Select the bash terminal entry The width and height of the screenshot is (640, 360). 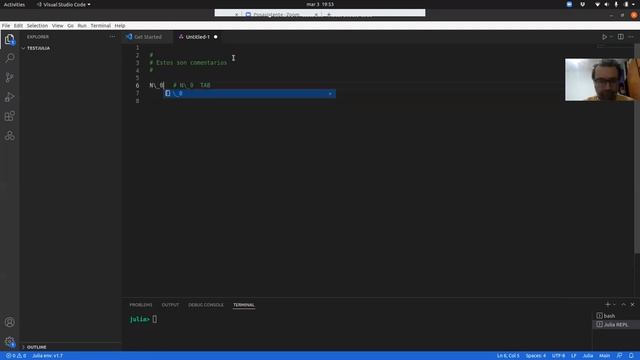616,316
